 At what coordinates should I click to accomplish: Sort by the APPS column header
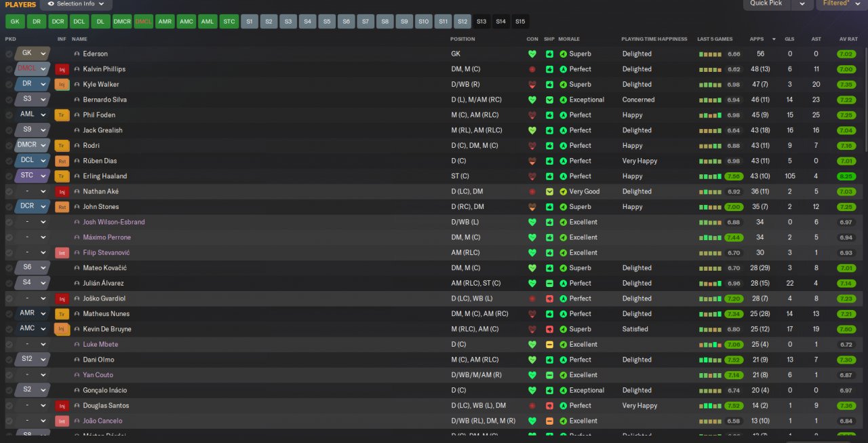point(756,39)
